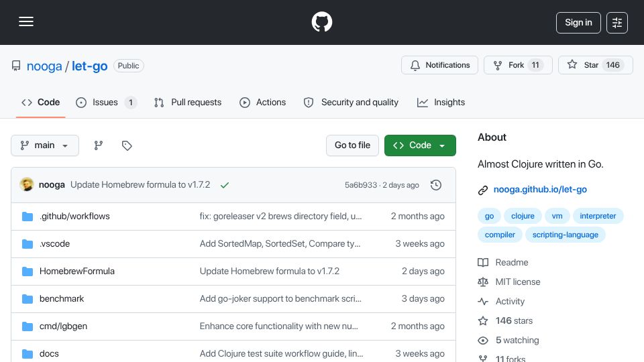Open the Pull requests tab
644x362 pixels.
(x=188, y=102)
